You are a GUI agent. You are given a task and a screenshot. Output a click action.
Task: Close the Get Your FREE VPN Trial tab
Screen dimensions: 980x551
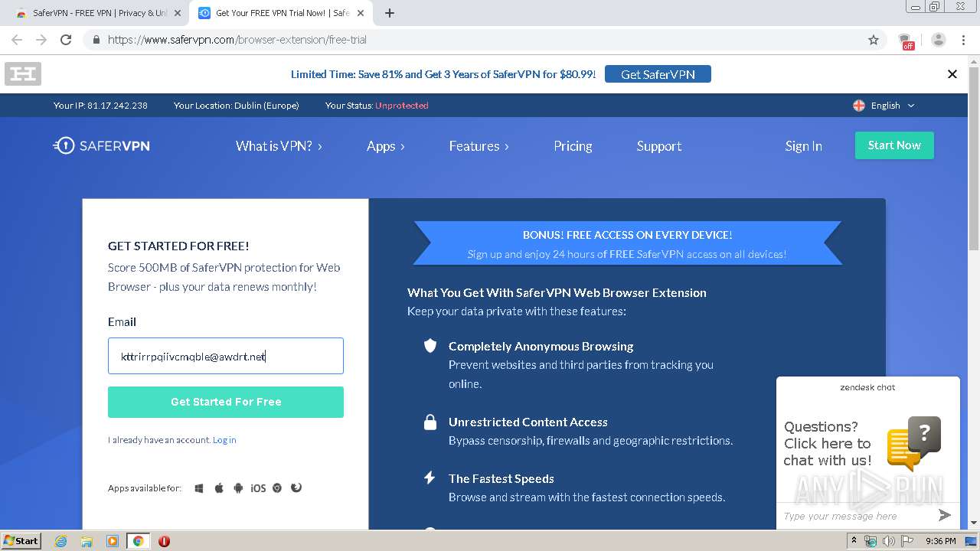point(360,13)
